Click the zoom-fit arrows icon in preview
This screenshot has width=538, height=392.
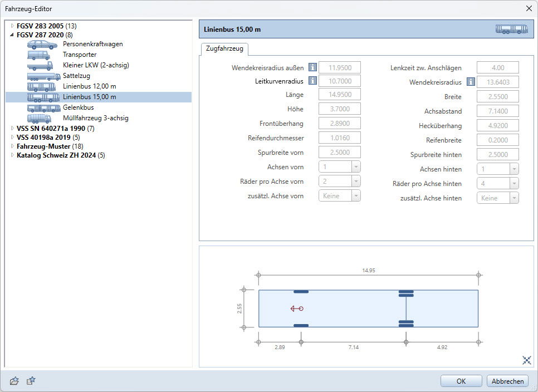pos(527,360)
